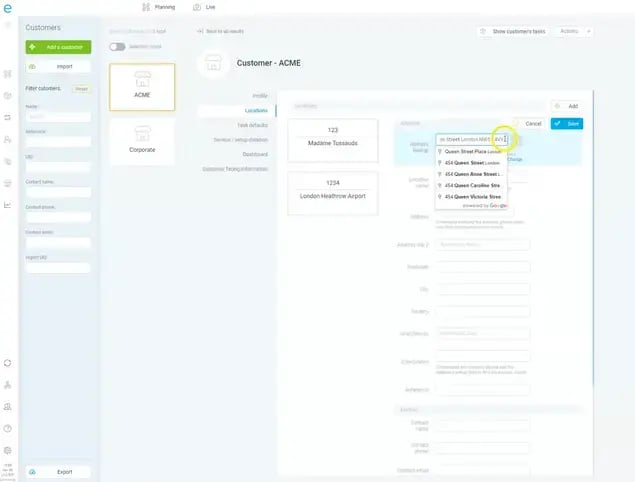Open the Task defaults tab
Viewport: 635px width, 482px height.
click(x=252, y=125)
